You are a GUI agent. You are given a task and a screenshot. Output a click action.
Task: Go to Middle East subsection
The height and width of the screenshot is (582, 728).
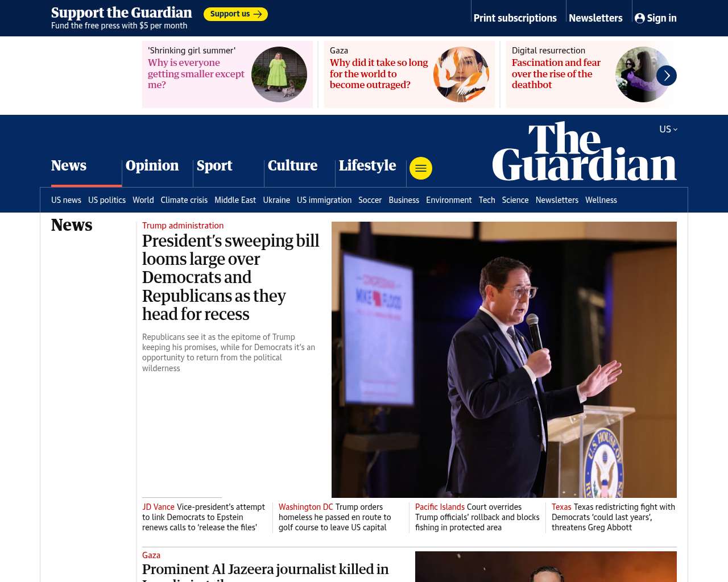click(235, 200)
